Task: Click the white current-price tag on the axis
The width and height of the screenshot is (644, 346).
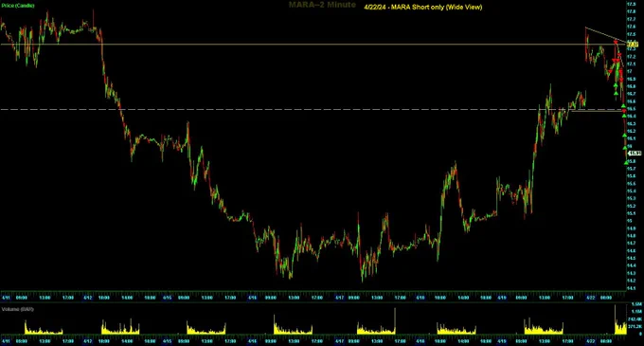Action: (x=635, y=153)
